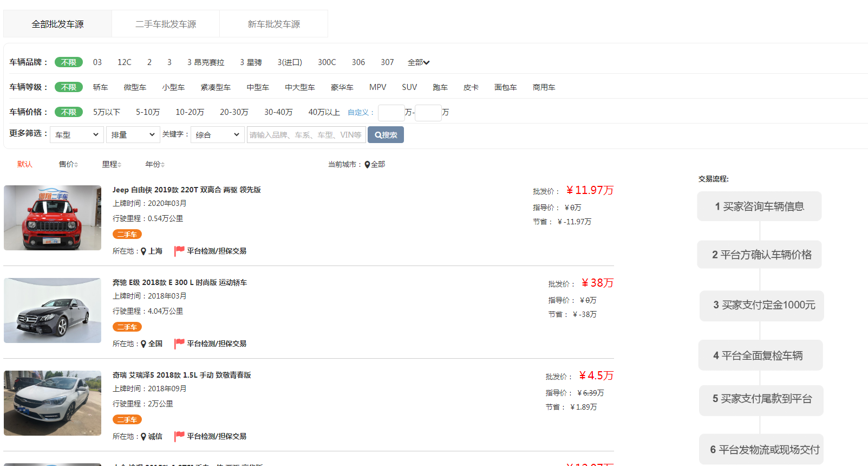Screen dimensions: 868x466
Task: Click the red flag icon on 奇瑞 listing
Action: pyautogui.click(x=179, y=436)
